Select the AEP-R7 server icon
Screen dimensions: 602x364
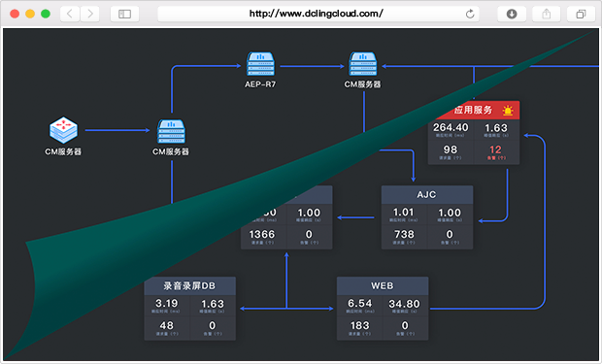(x=260, y=64)
